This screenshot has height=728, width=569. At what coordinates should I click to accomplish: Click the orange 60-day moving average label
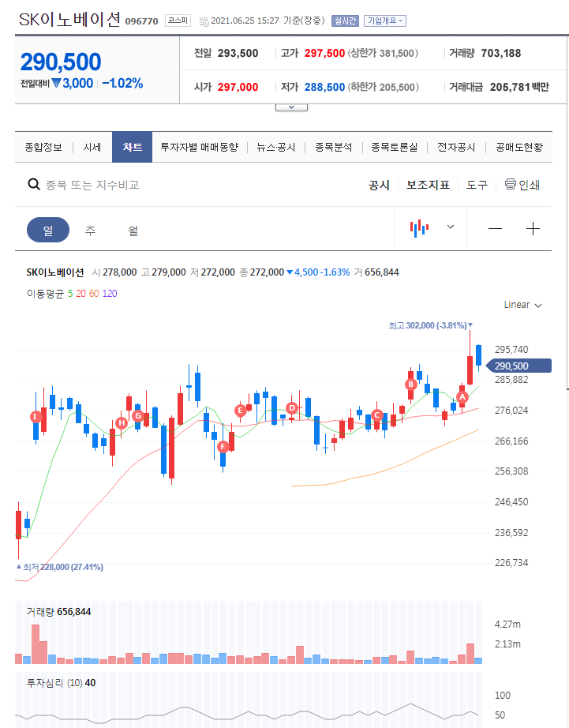pyautogui.click(x=94, y=294)
